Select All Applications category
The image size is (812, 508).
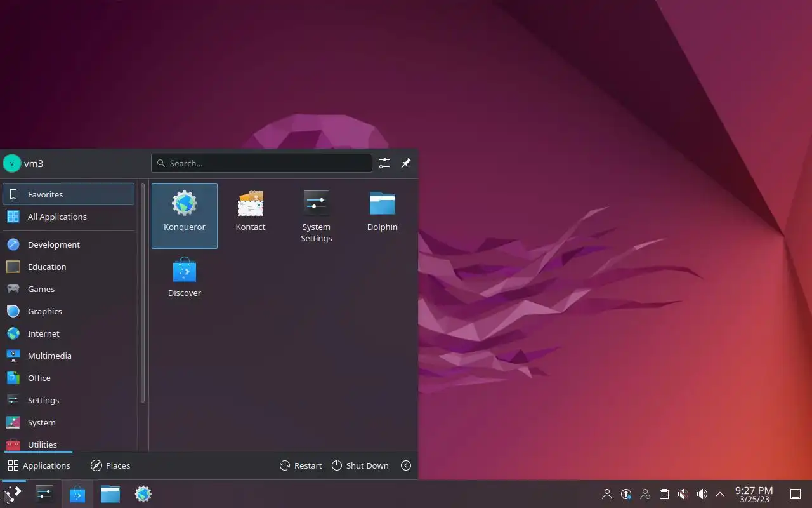[x=69, y=217]
